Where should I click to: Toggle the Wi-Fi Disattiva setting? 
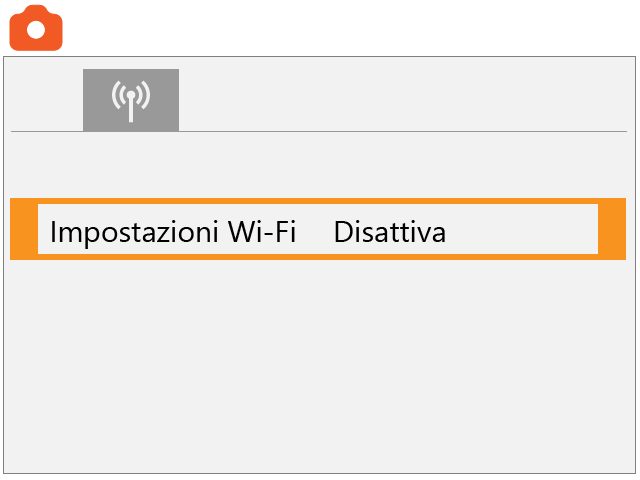click(x=390, y=232)
